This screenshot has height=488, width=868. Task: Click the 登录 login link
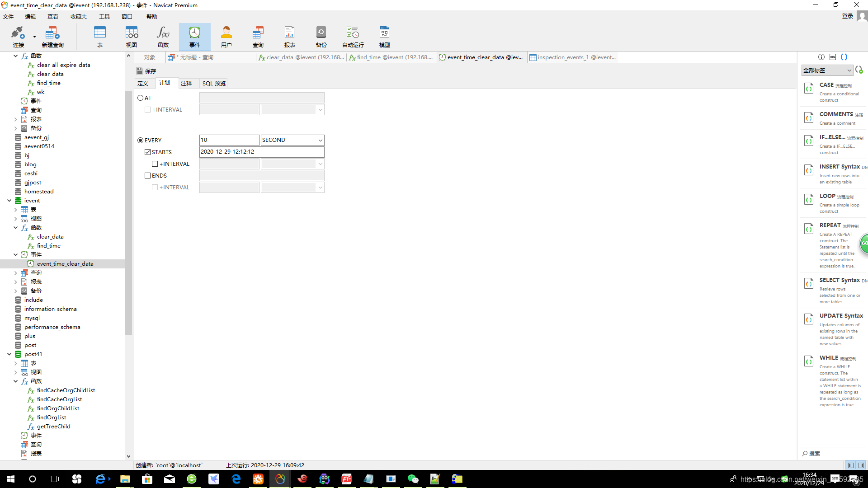tap(847, 16)
